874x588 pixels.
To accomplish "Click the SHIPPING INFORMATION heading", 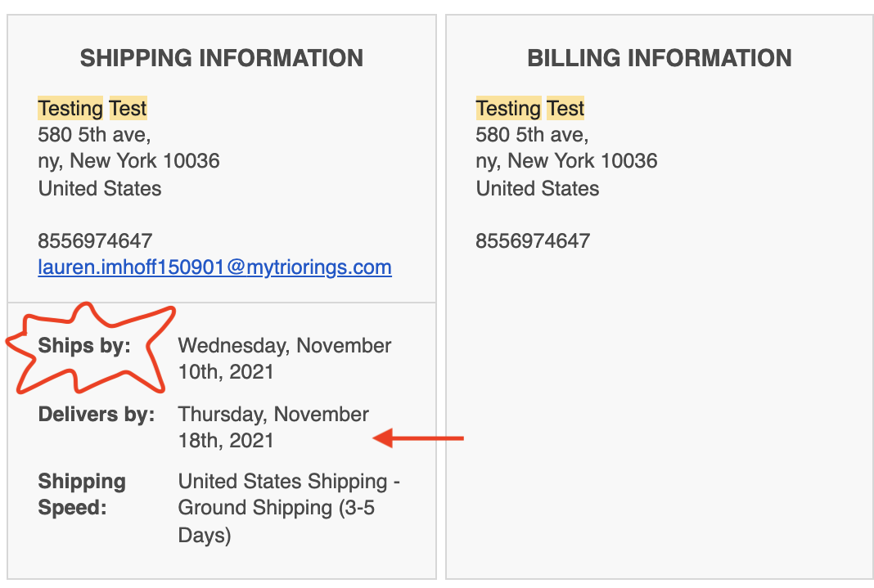I will coord(221,58).
